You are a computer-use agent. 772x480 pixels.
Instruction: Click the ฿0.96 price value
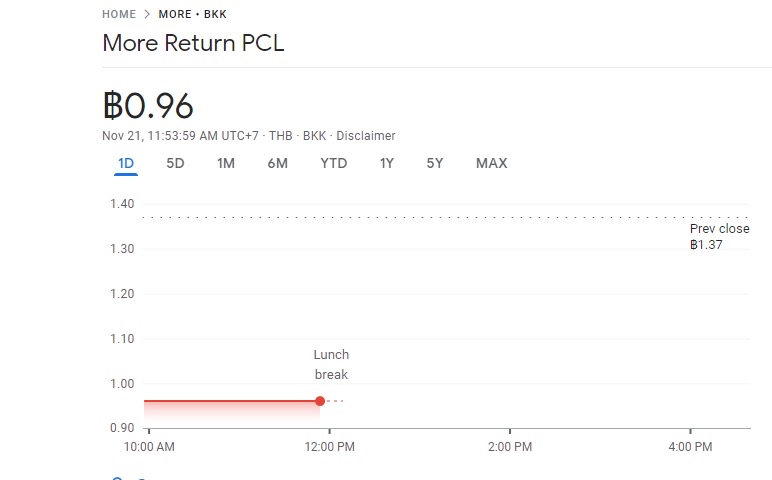[x=148, y=105]
